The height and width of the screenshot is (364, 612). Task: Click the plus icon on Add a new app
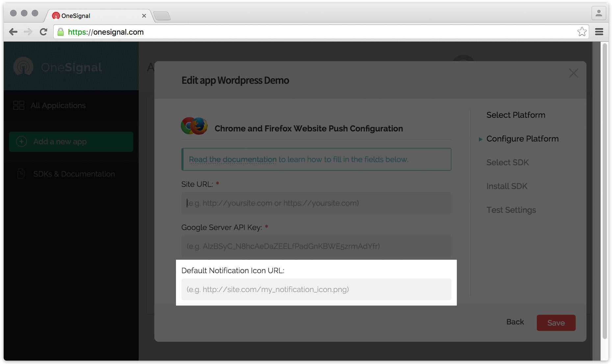coord(21,142)
